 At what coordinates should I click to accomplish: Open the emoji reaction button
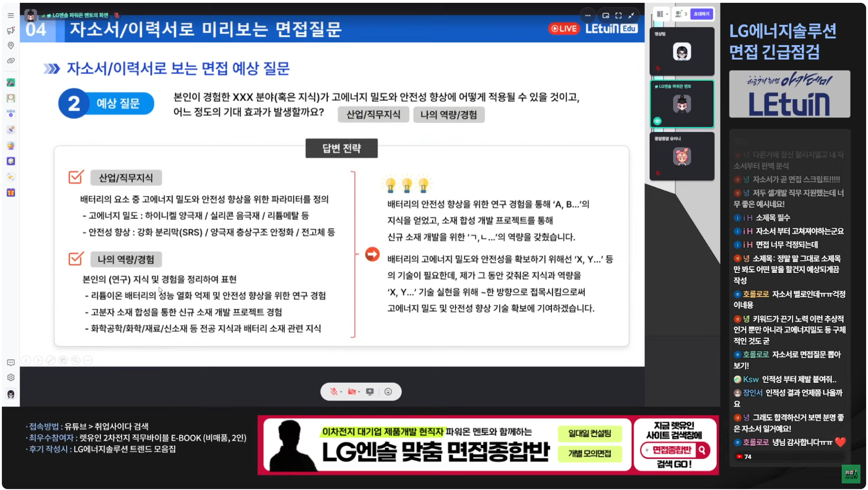click(x=388, y=392)
